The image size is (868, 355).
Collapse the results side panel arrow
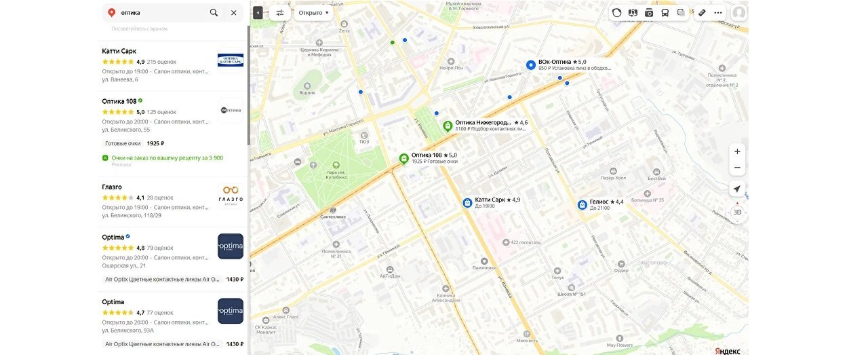click(258, 12)
